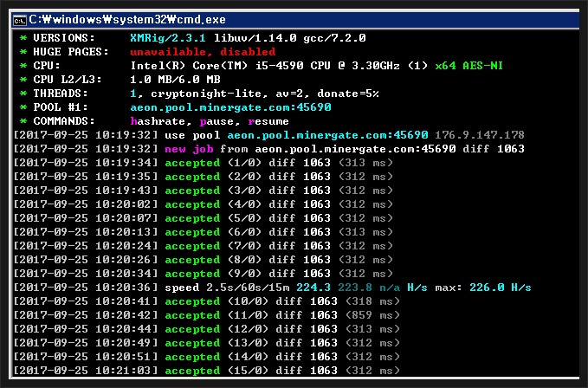Click timestamp '10:20:36' on speed line
The image size is (588, 388).
tap(123, 288)
